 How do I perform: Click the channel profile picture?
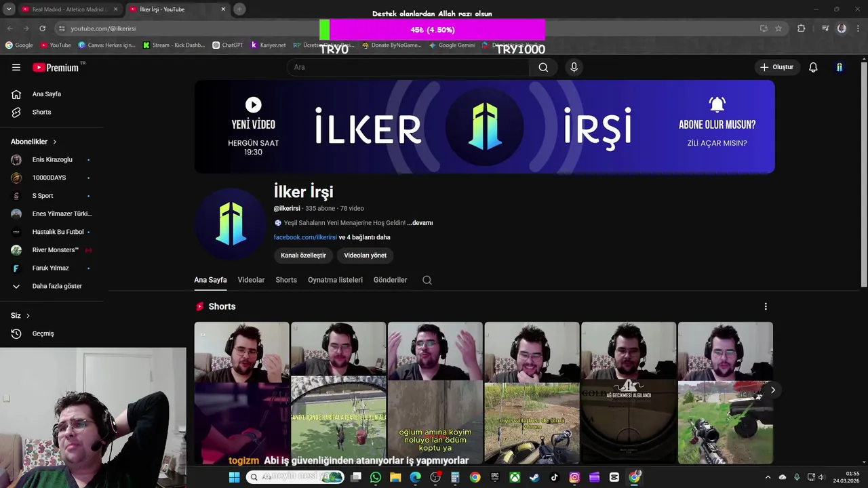(231, 223)
